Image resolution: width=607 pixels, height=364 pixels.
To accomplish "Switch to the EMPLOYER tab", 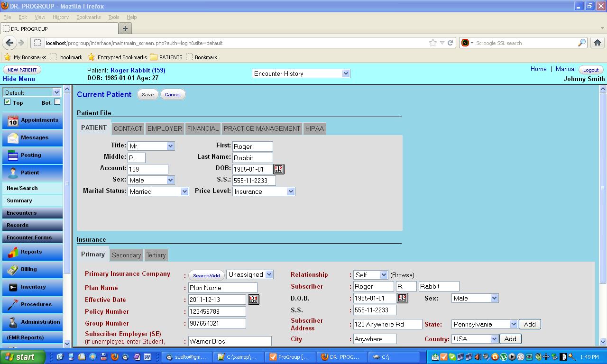I will tap(165, 128).
